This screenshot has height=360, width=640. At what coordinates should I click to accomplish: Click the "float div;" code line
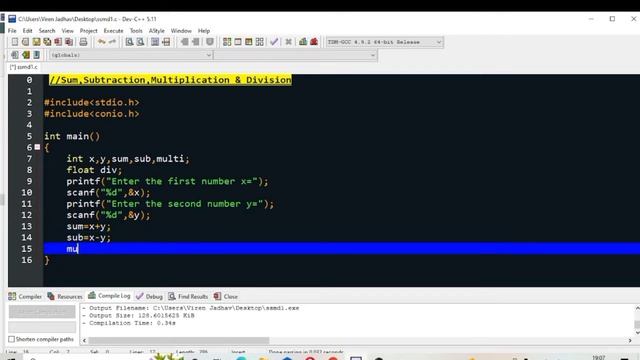[x=94, y=170]
